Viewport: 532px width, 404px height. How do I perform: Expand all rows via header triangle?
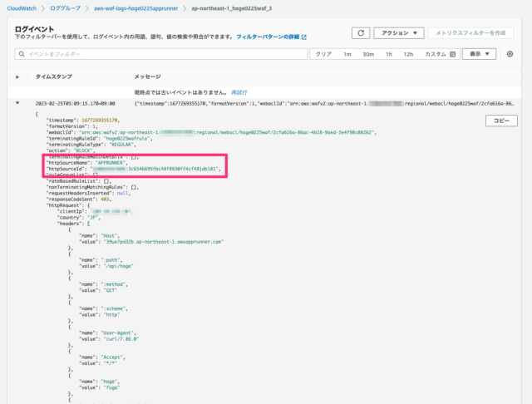pos(17,77)
